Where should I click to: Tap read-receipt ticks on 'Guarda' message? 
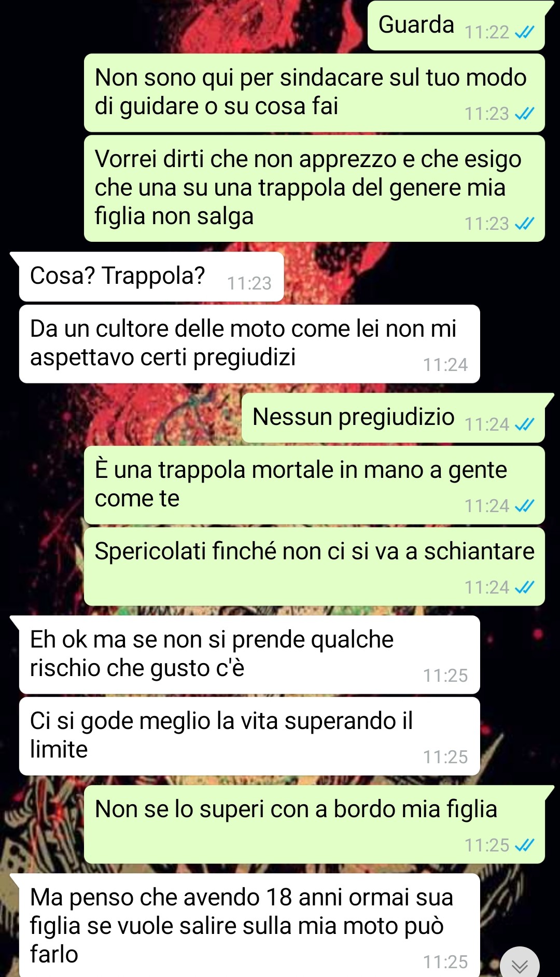524,33
